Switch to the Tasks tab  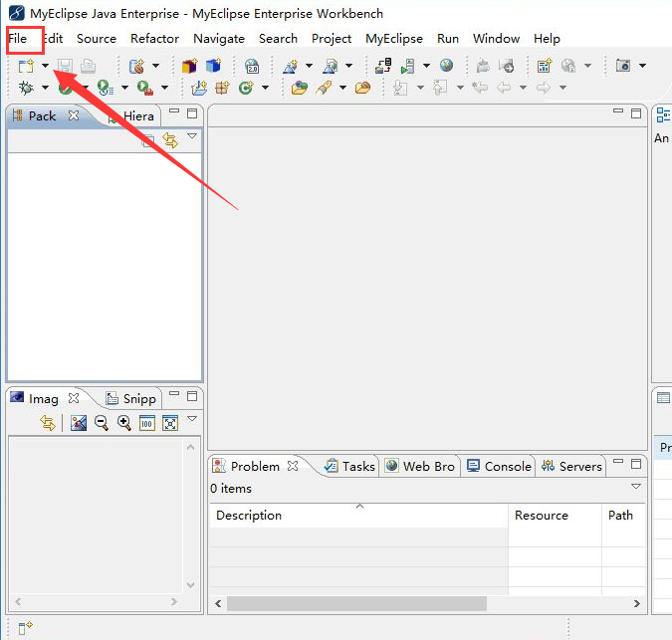[x=349, y=466]
